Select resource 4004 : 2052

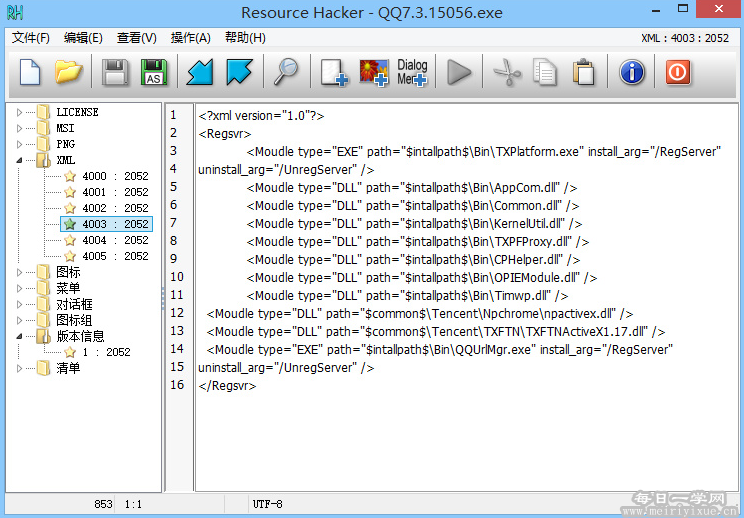(115, 240)
